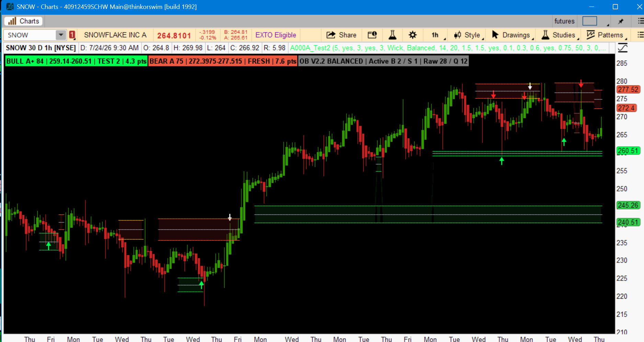Click the OB V2.2 BALANCED status label
This screenshot has height=342, width=644.
click(383, 61)
